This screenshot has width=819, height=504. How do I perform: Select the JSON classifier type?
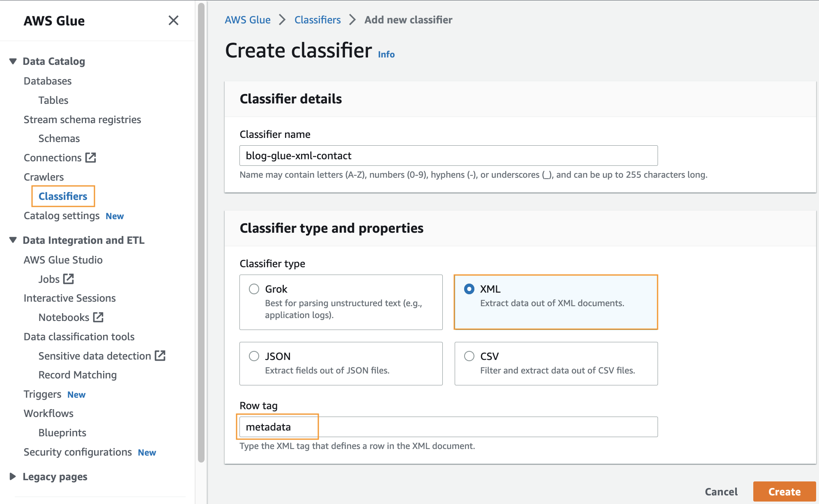(x=254, y=356)
